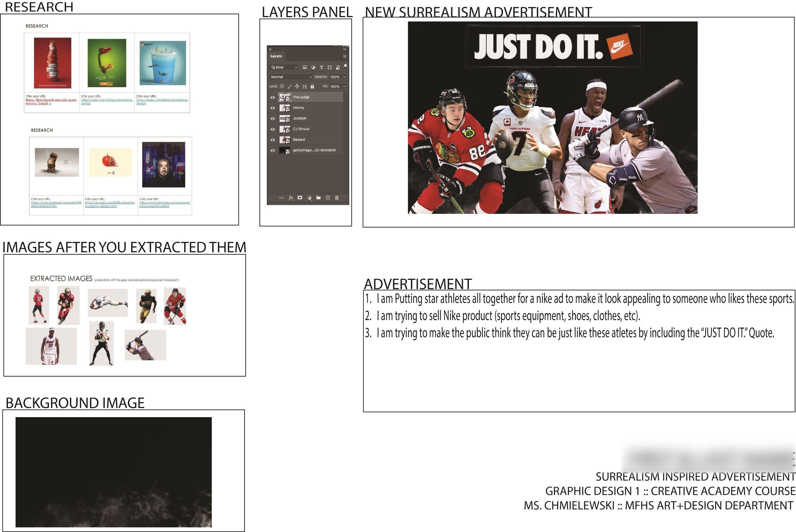Filter layers by type (T) icon
This screenshot has width=796, height=532.
(321, 67)
